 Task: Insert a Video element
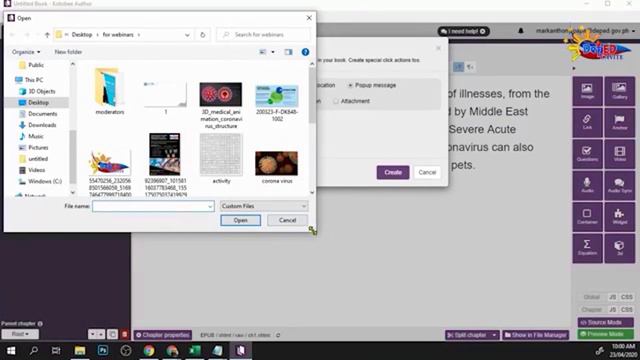click(619, 154)
